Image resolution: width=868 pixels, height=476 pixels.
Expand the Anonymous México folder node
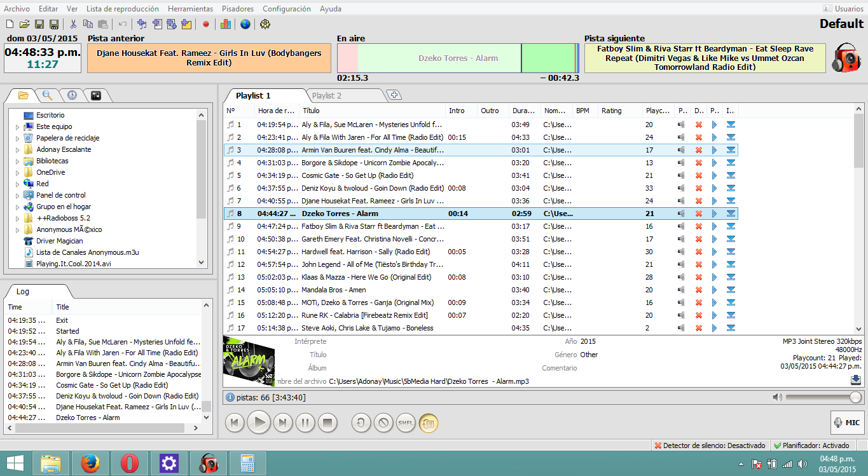[18, 230]
